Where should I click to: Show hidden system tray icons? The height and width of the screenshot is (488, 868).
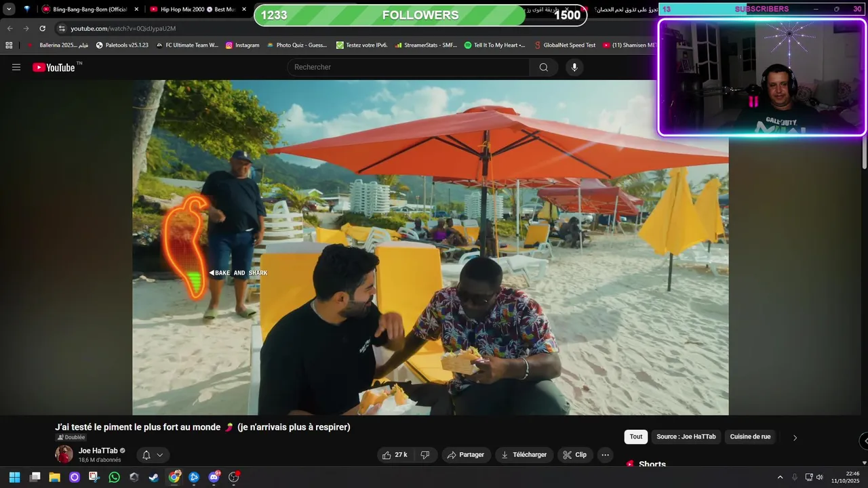tap(780, 477)
